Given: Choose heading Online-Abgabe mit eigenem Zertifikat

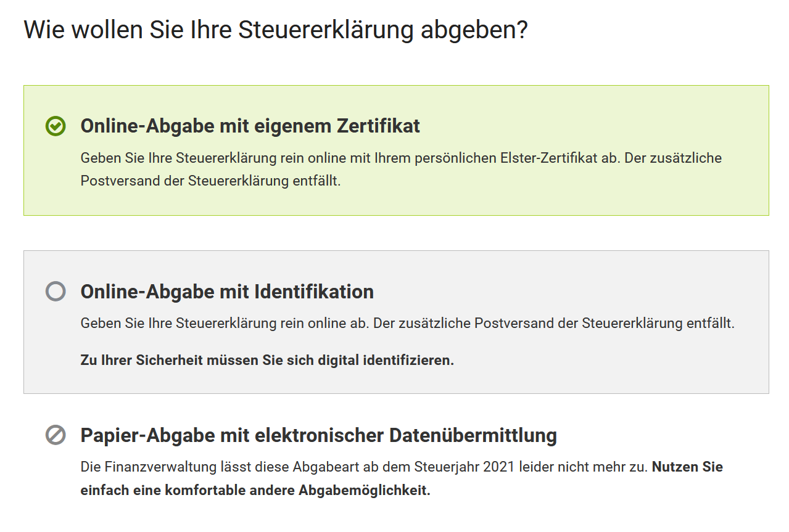Looking at the screenshot, I should (x=250, y=126).
